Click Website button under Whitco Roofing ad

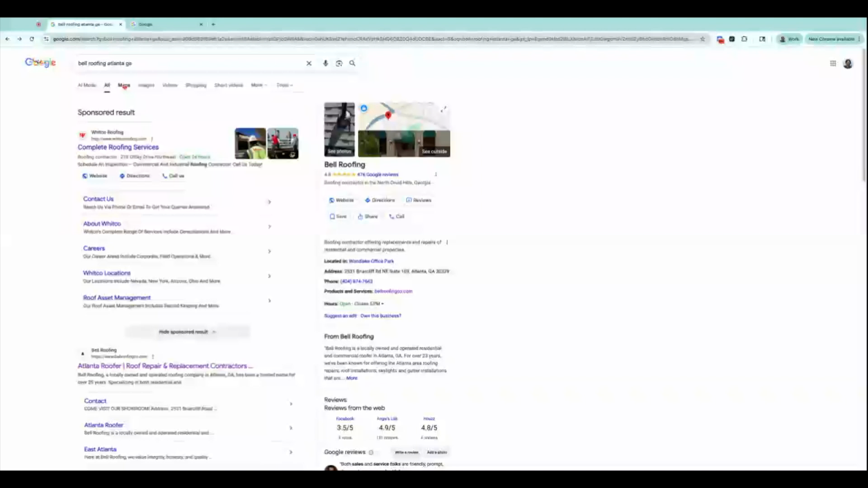point(94,176)
